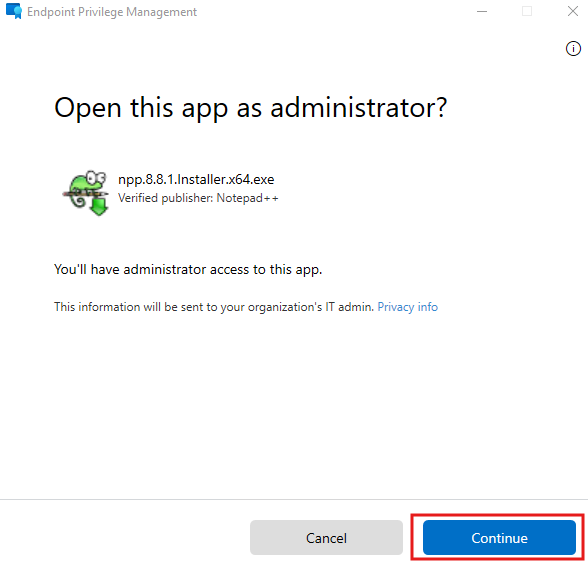Click the words 'IT admin' in the notice
588x569 pixels.
tap(349, 307)
